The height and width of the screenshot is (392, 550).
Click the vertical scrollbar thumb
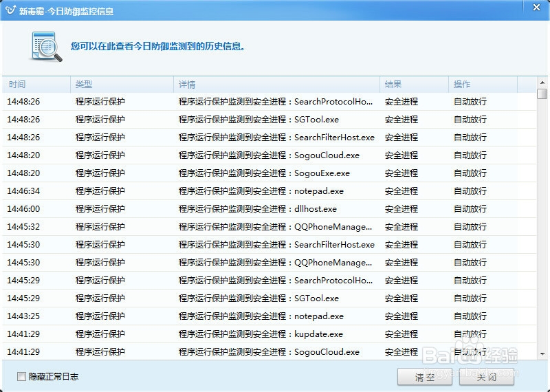point(542,94)
